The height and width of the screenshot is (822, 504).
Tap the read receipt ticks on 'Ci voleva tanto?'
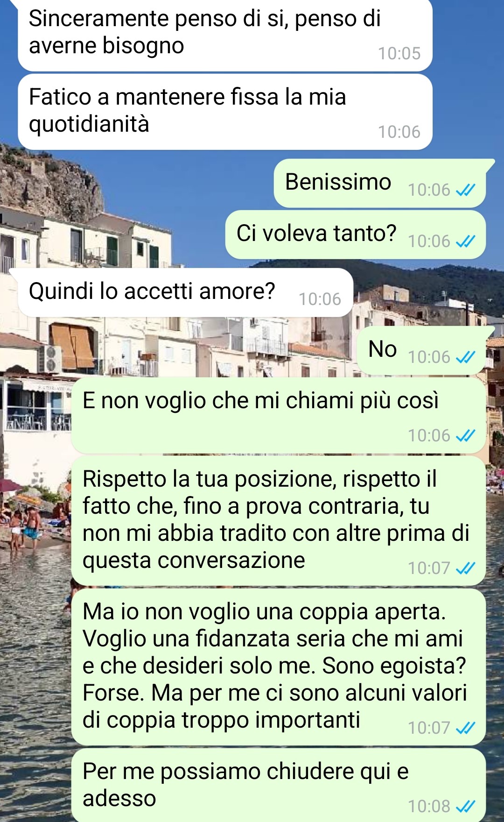(x=465, y=241)
